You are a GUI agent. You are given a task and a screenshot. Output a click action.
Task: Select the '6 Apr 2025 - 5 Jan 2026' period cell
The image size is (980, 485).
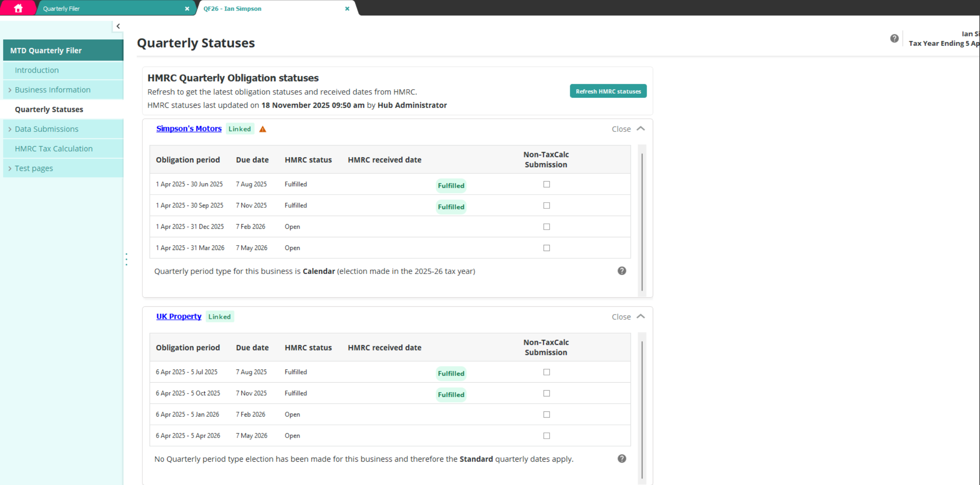pos(187,414)
